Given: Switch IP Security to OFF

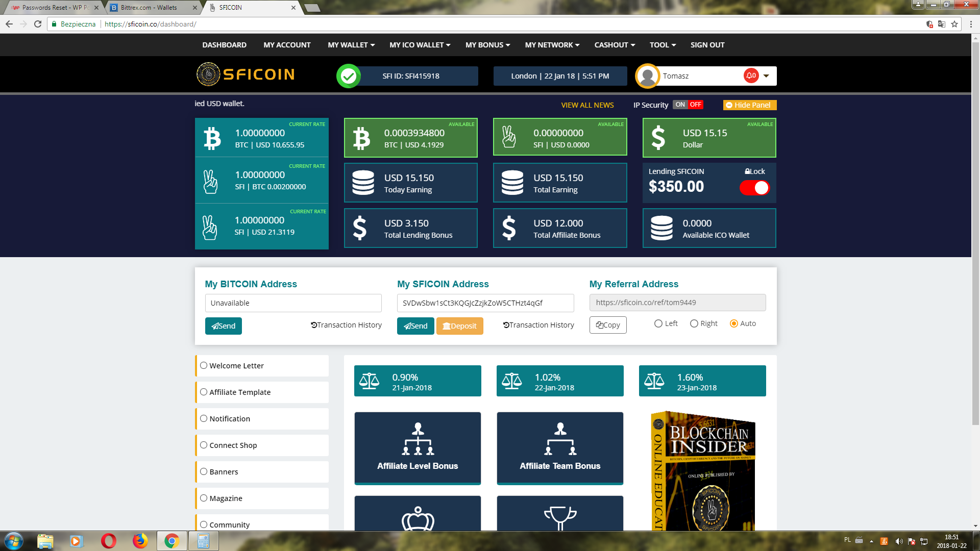Looking at the screenshot, I should tap(695, 105).
